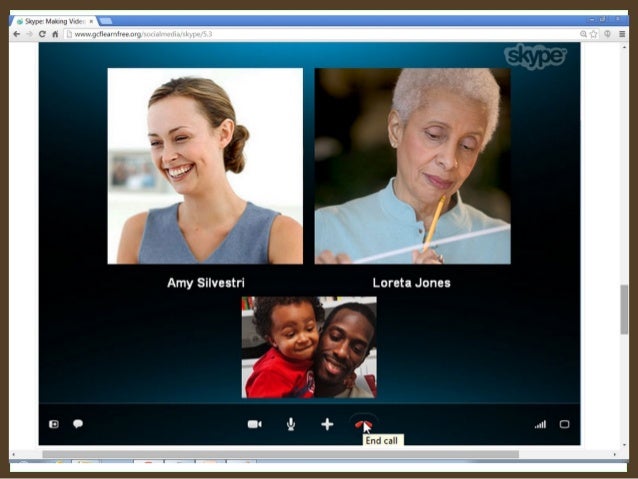The width and height of the screenshot is (638, 479).
Task: Click the scroll left arrow at bottom
Action: point(13,454)
